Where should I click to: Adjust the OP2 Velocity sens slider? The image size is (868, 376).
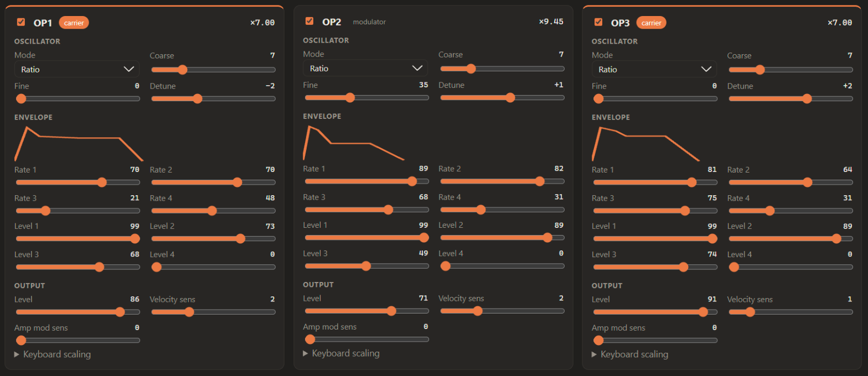502,310
